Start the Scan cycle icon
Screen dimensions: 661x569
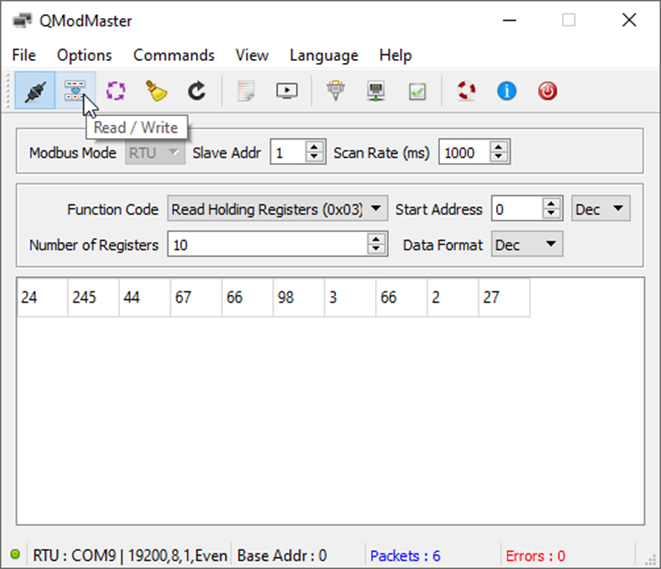coord(116,91)
